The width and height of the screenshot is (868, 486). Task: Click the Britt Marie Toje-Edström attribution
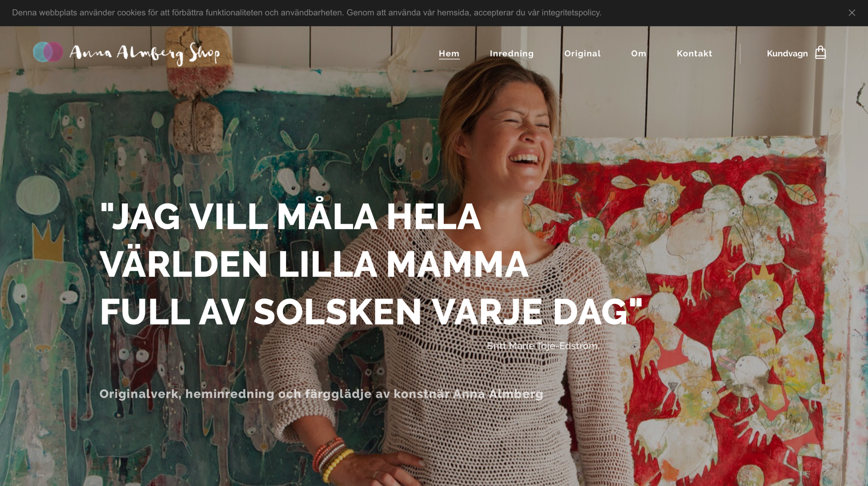coord(543,346)
